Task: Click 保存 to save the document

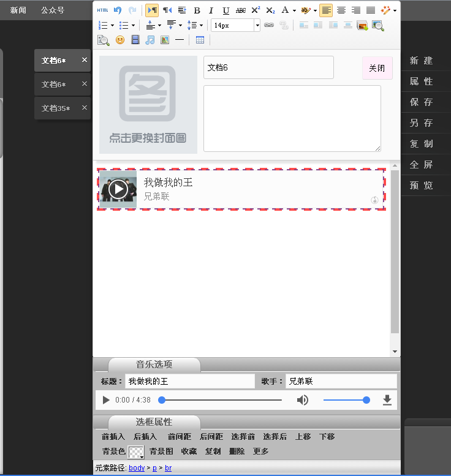Action: click(421, 102)
